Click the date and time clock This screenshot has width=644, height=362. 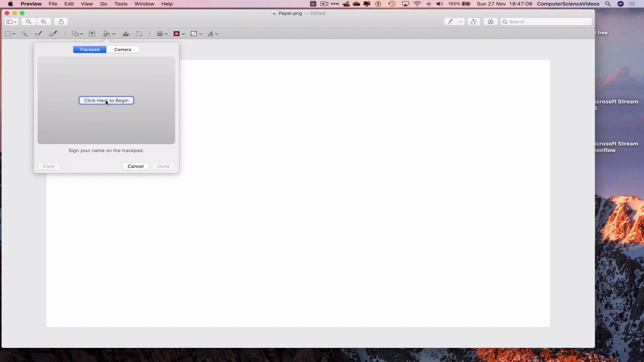[504, 4]
